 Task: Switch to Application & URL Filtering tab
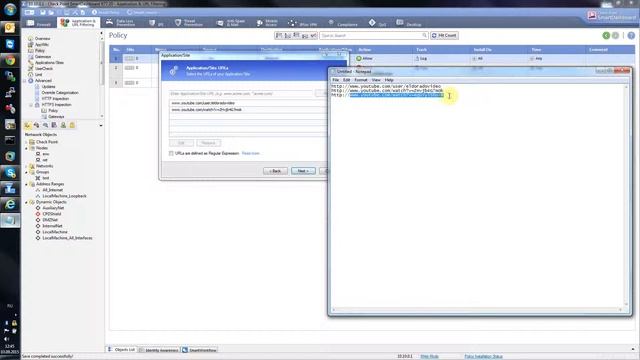(78, 23)
